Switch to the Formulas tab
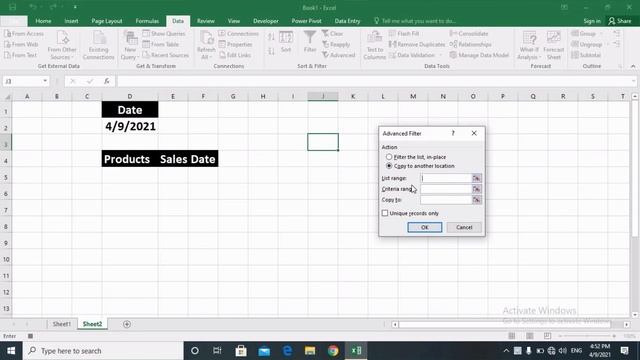Viewport: 640px width, 360px height. tap(147, 21)
